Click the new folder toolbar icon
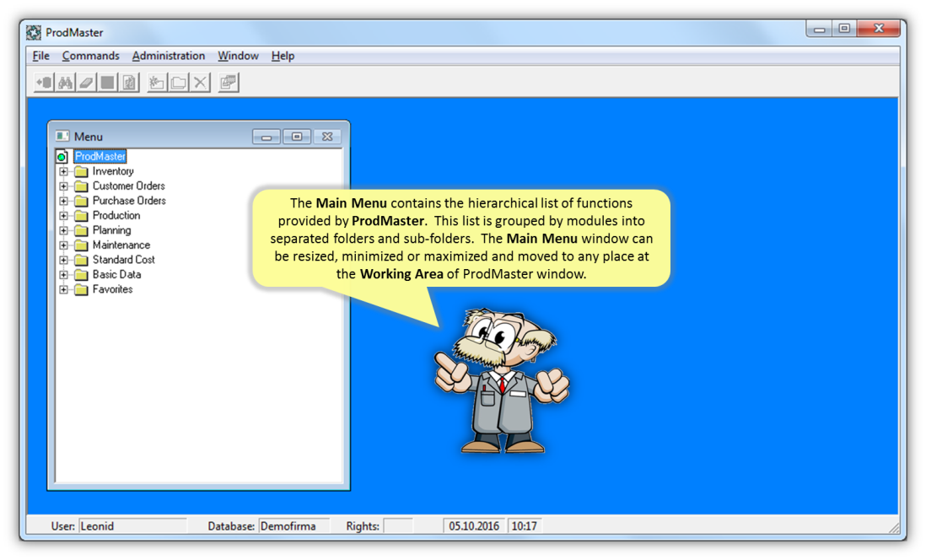This screenshot has width=926, height=560. 157,83
